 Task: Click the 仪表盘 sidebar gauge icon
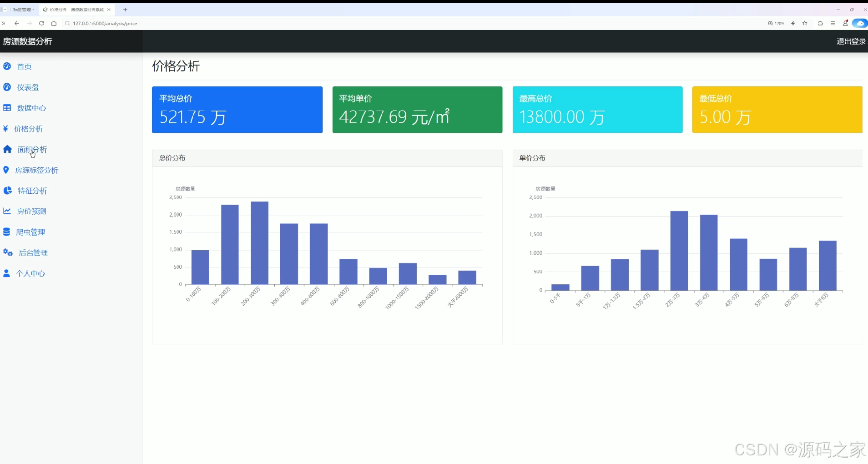click(x=7, y=87)
